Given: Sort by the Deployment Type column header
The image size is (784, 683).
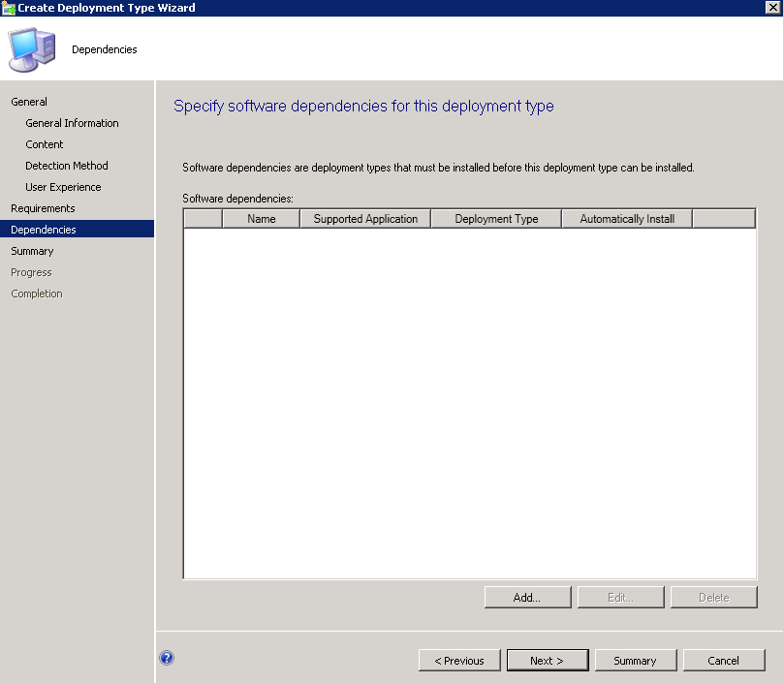Looking at the screenshot, I should tap(496, 219).
